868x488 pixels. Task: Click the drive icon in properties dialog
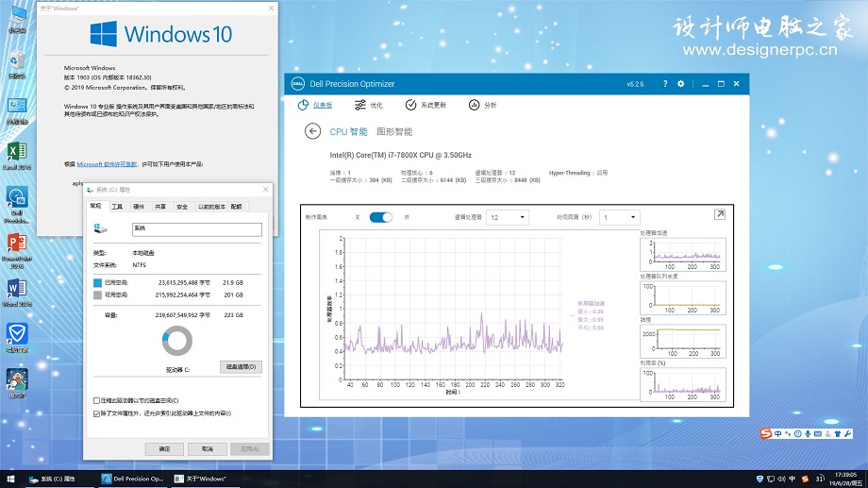[100, 228]
